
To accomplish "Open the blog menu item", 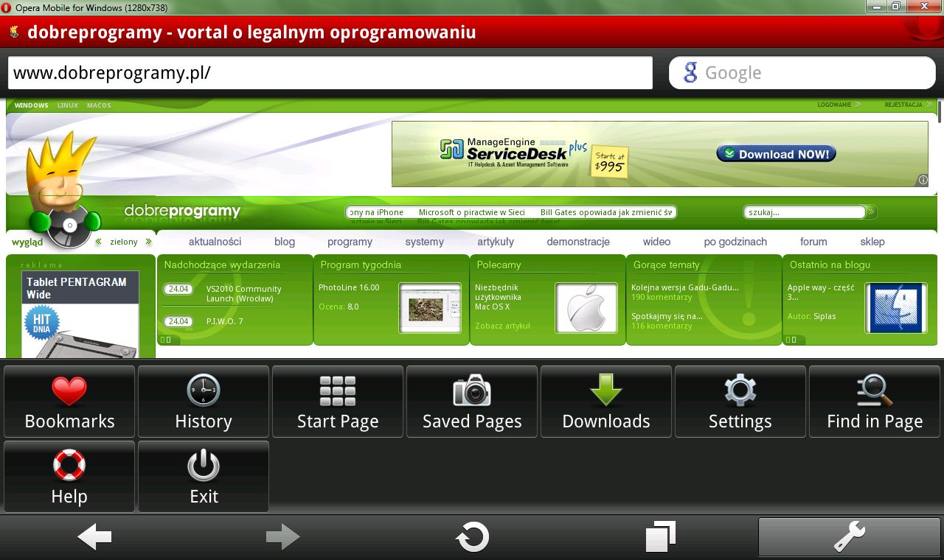I will click(285, 242).
